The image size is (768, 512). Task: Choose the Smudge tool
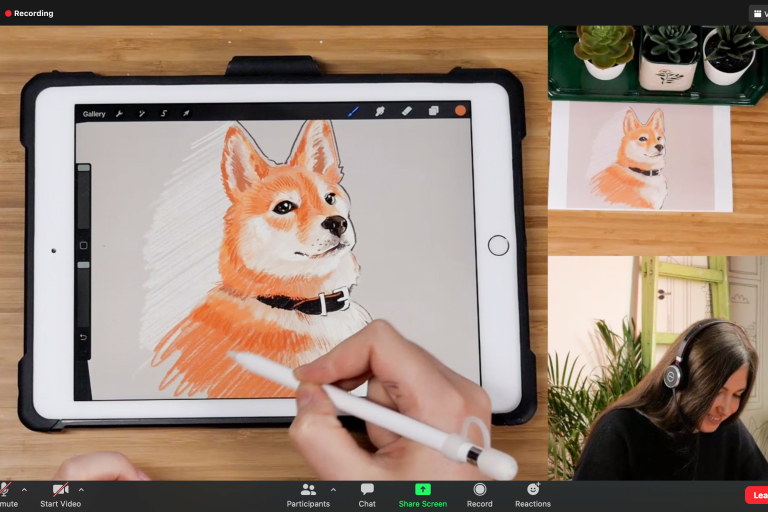coord(380,111)
